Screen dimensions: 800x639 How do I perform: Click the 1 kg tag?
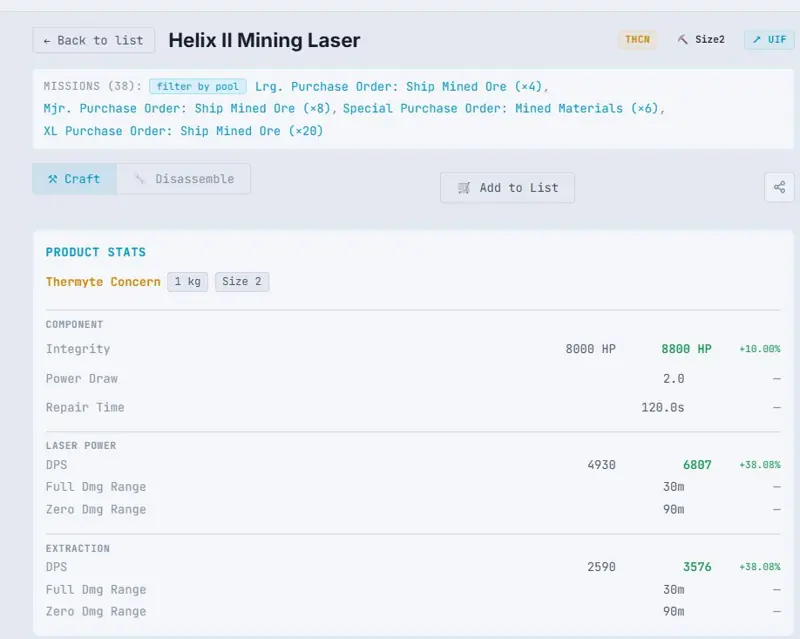pyautogui.click(x=188, y=282)
